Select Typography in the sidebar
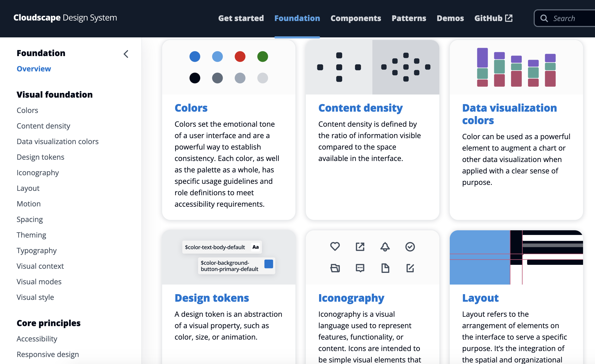The height and width of the screenshot is (364, 595). 37,251
